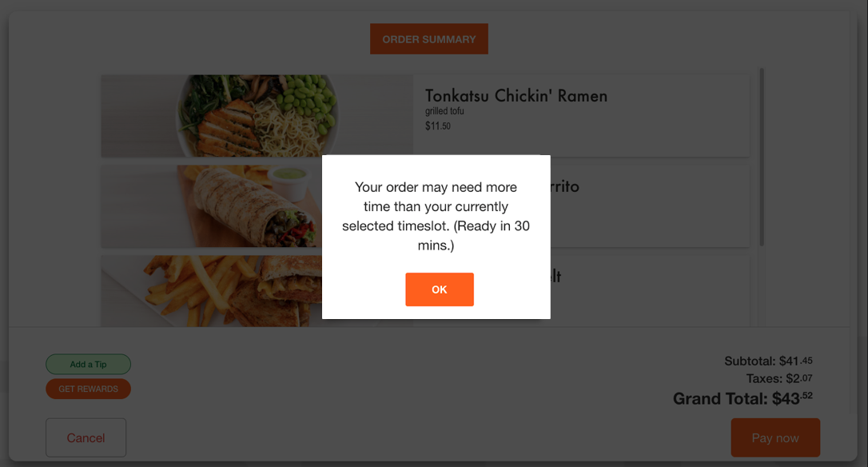The image size is (868, 467).
Task: Click the $11.50 ramen price
Action: tap(437, 126)
